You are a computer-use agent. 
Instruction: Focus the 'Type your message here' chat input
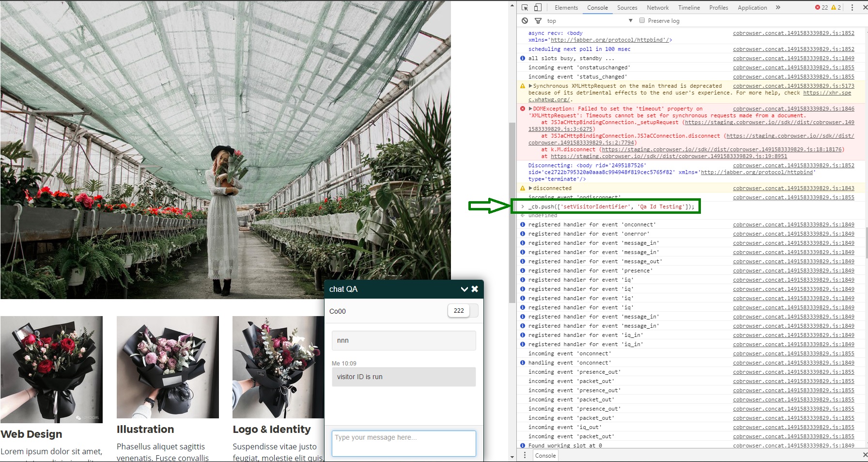click(x=404, y=444)
